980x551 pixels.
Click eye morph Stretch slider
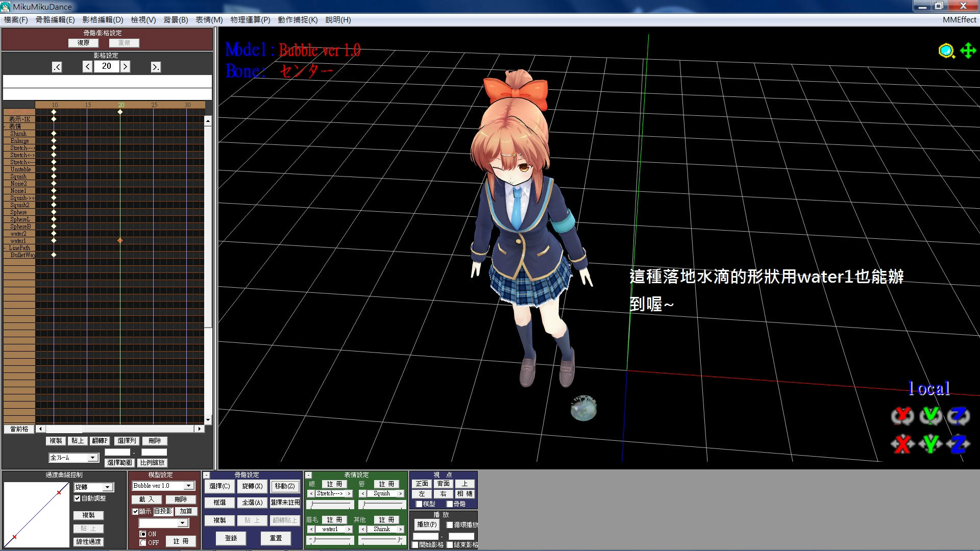tap(330, 505)
